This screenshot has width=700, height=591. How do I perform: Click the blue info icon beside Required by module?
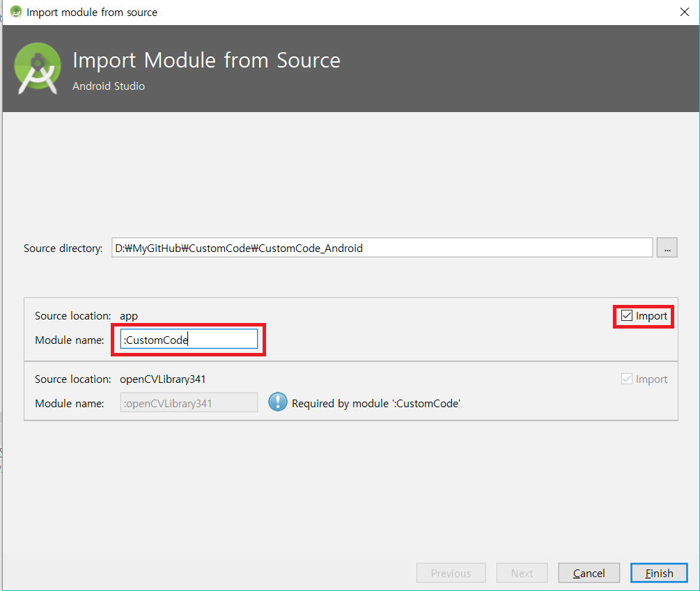coord(278,402)
